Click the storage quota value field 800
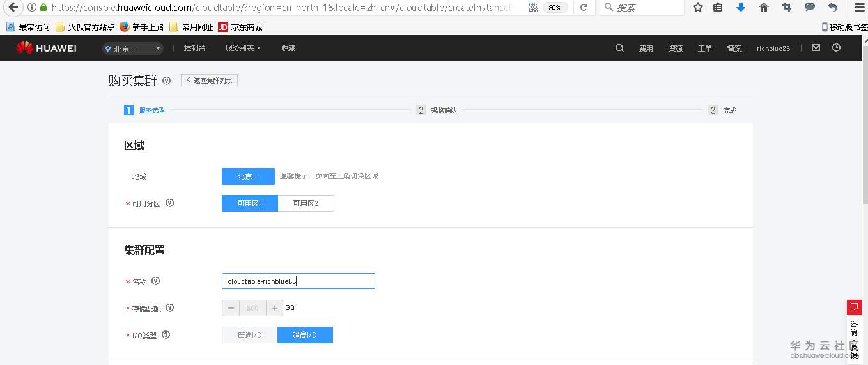Viewport: 868px width, 365px height. (x=252, y=308)
